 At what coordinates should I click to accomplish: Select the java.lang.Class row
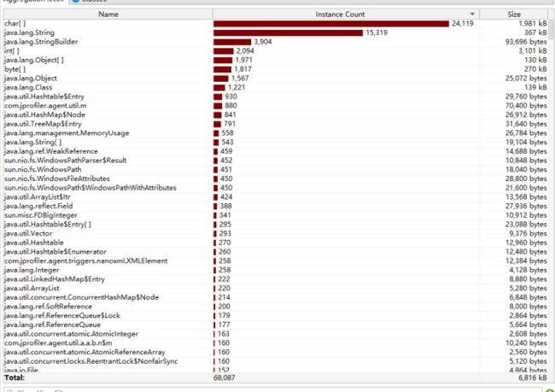click(276, 87)
